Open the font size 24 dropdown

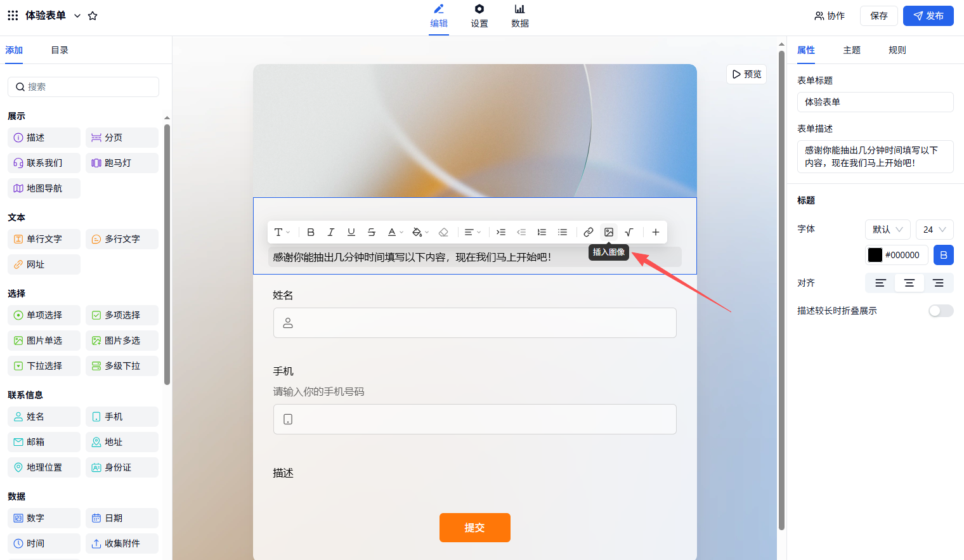[934, 230]
